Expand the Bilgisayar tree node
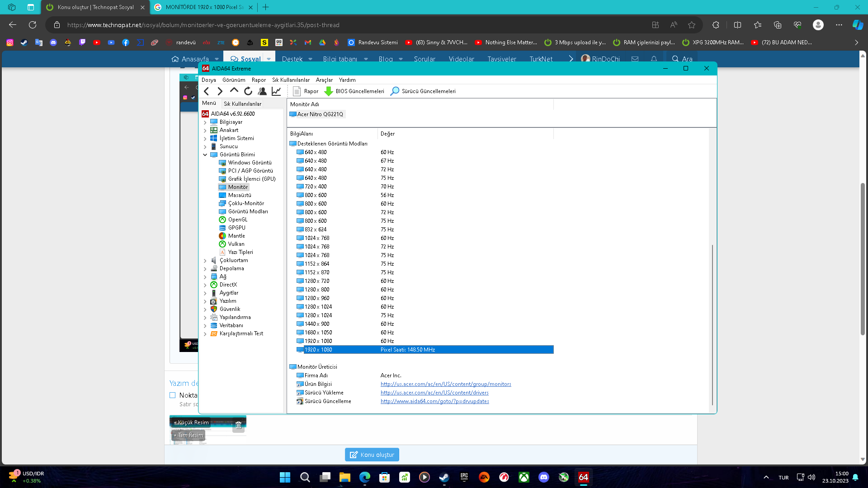 click(205, 122)
